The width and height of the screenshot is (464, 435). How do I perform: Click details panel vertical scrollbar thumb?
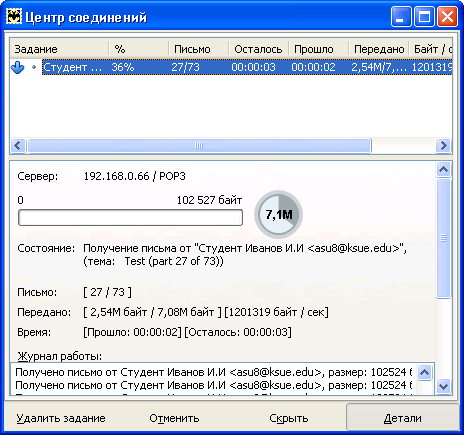443,238
